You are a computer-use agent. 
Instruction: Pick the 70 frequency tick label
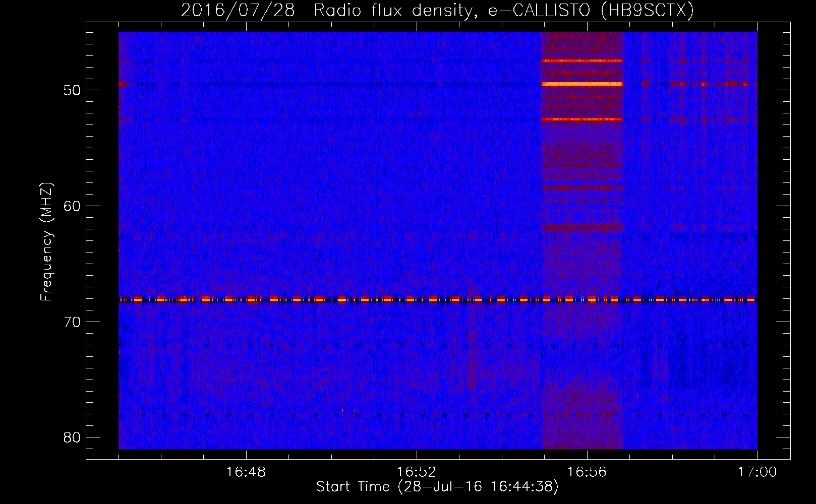72,322
